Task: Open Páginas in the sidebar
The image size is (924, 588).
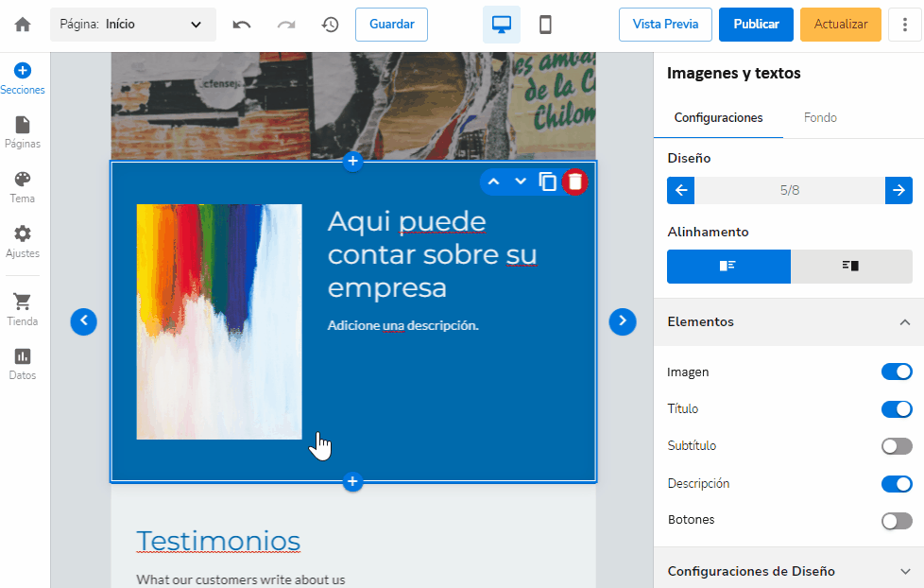Action: (23, 132)
